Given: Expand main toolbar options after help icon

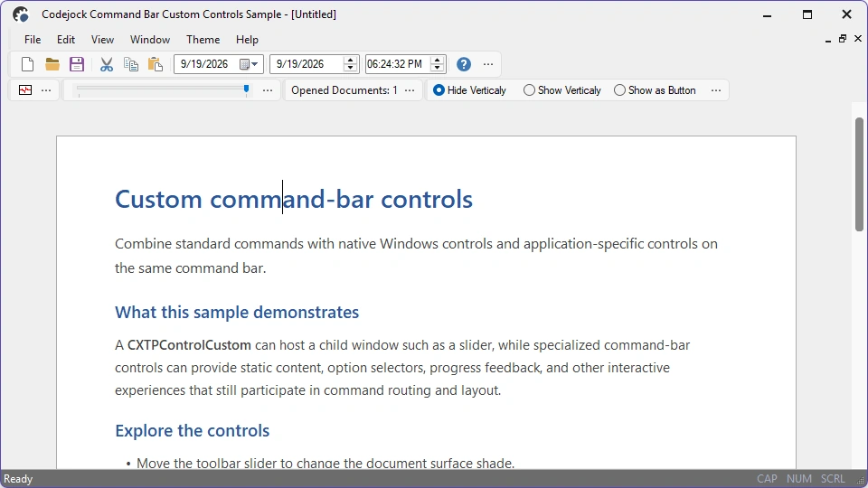Looking at the screenshot, I should pyautogui.click(x=487, y=64).
